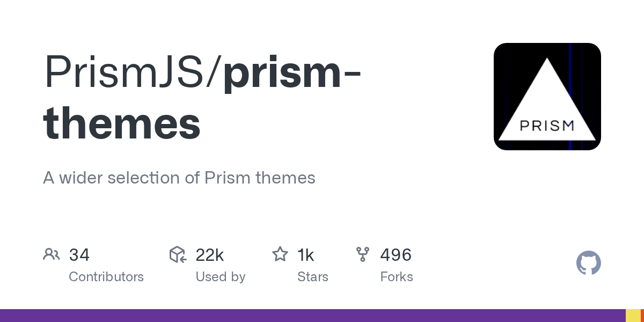This screenshot has width=644, height=322.
Task: Open the prism-themes repository title
Action: click(x=201, y=98)
